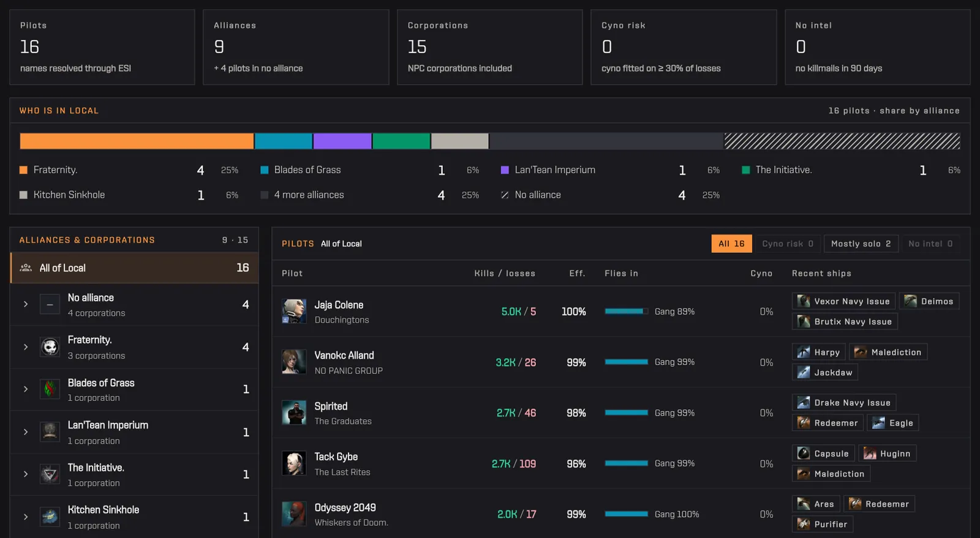Sort by the Kills / losses column
This screenshot has width=980, height=538.
(505, 274)
